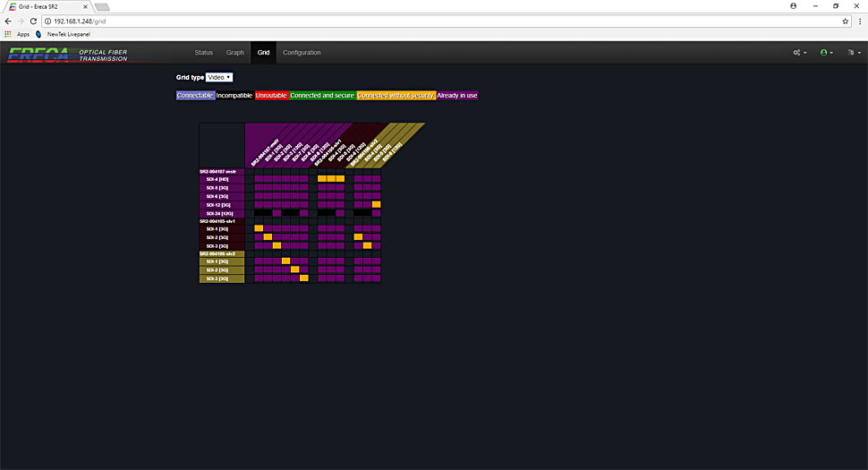Viewport: 868px width, 470px height.
Task: Expand the Grid type Video dropdown
Action: click(219, 78)
